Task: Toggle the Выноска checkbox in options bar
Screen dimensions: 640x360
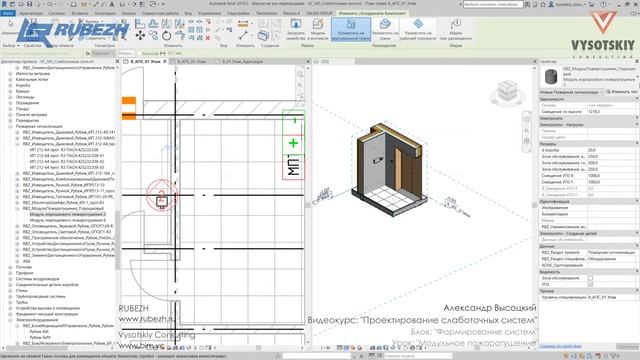Action: pos(140,53)
